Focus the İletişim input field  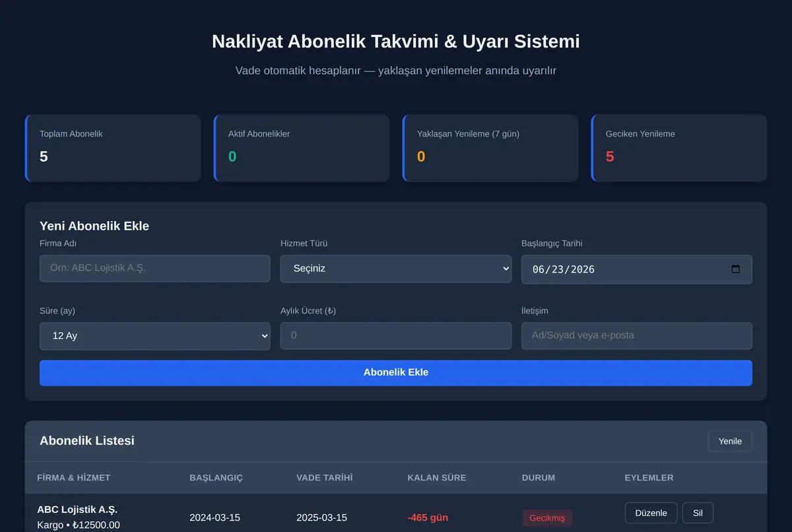(637, 336)
